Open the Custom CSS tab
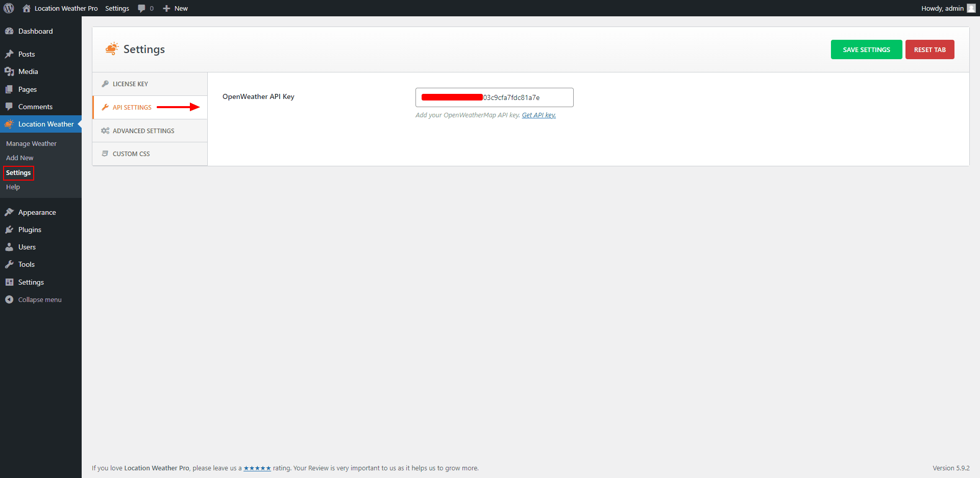 pos(131,154)
